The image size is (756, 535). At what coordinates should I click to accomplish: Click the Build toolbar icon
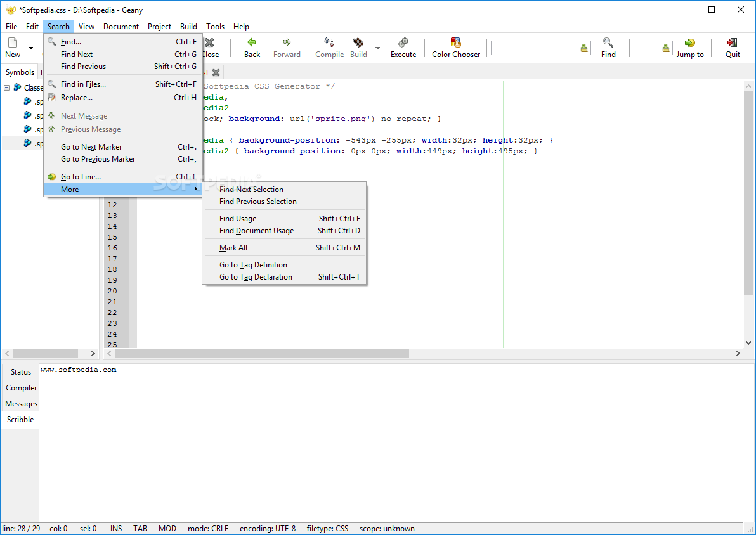click(x=358, y=43)
